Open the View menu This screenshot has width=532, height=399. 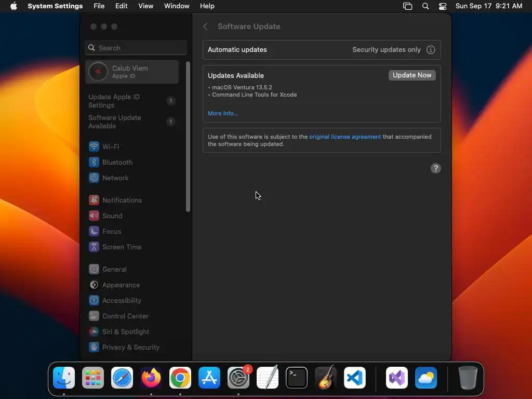tap(146, 6)
